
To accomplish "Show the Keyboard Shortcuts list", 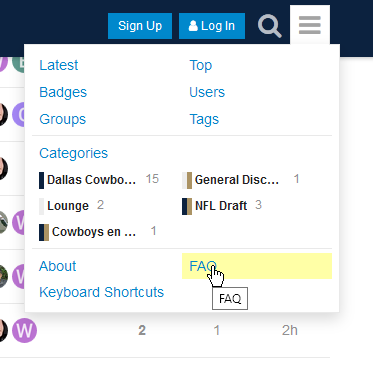I will 102,292.
